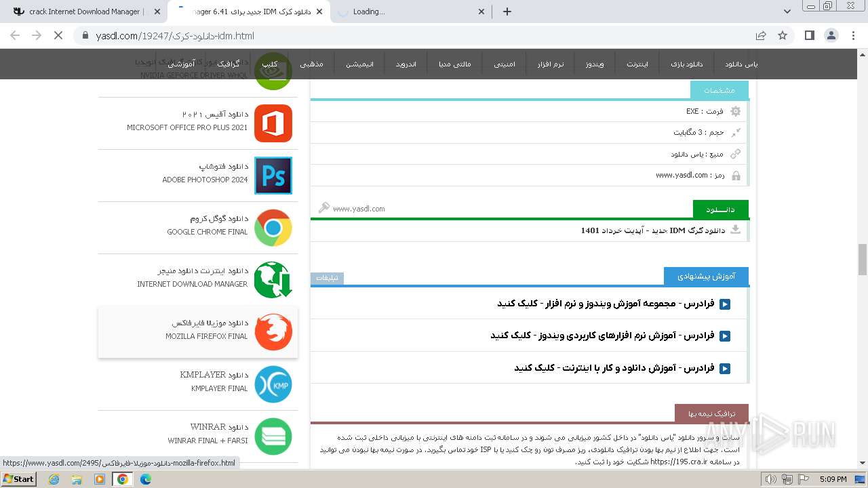The height and width of the screenshot is (488, 868).
Task: Open the اینترنت menu
Action: [637, 64]
